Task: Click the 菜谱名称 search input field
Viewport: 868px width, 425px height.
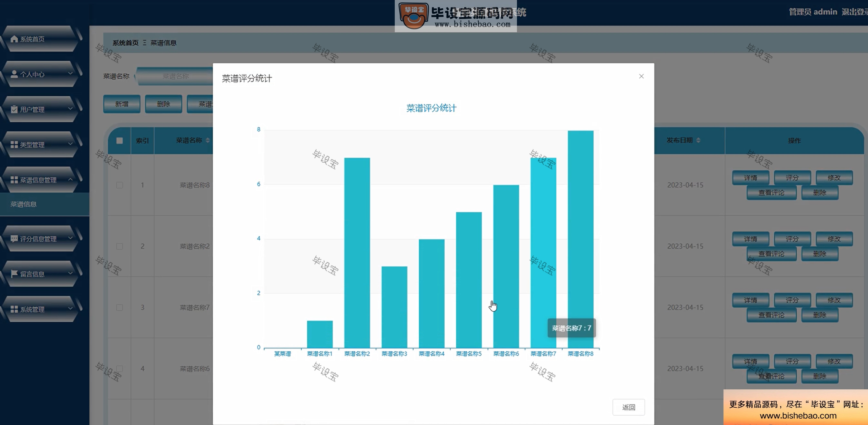Action: tap(175, 77)
